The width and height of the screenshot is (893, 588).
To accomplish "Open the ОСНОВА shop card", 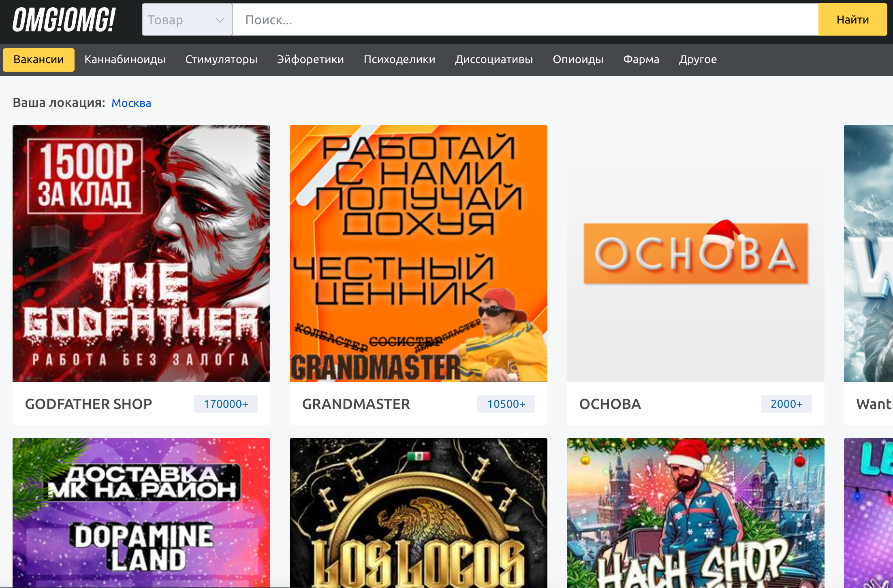I will 695,253.
